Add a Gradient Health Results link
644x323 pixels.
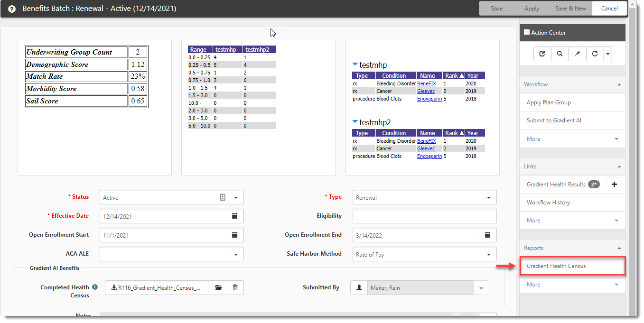click(x=614, y=185)
